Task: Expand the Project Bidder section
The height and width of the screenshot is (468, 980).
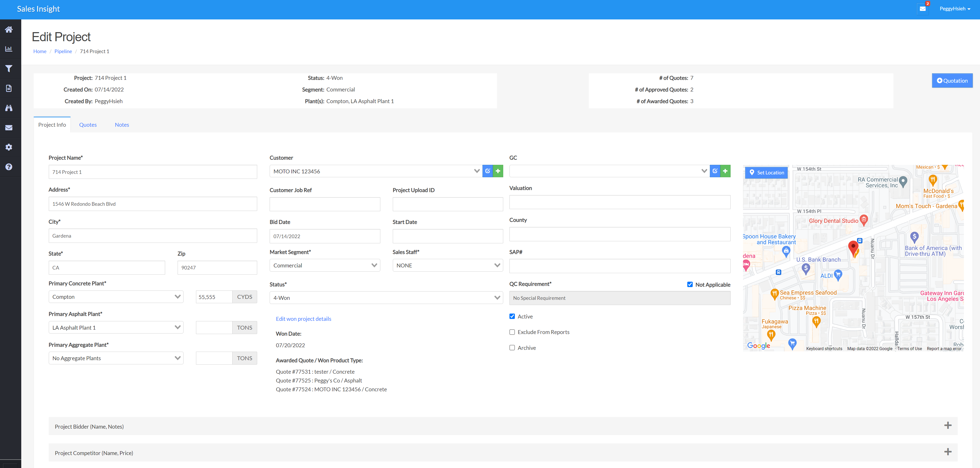Action: click(x=948, y=426)
